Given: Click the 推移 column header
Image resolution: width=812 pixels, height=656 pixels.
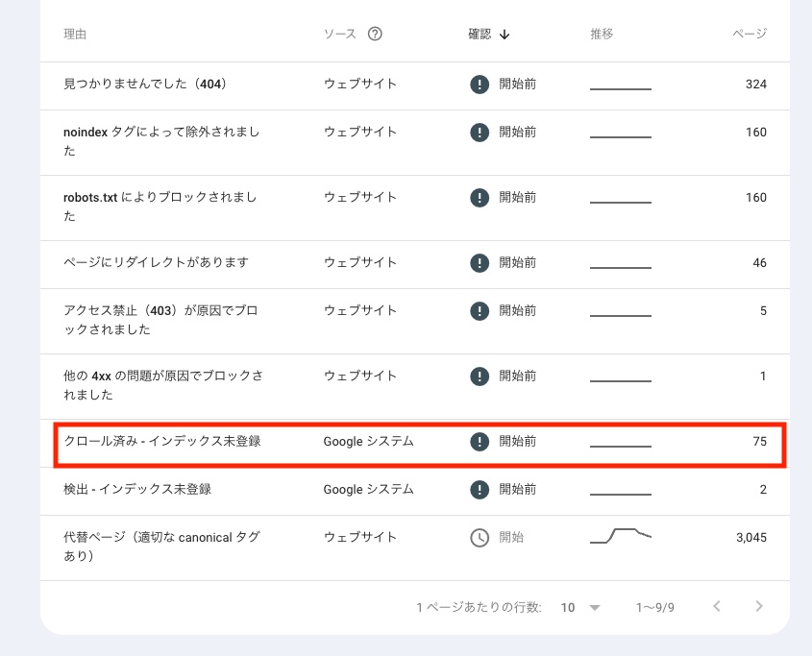Looking at the screenshot, I should (602, 33).
